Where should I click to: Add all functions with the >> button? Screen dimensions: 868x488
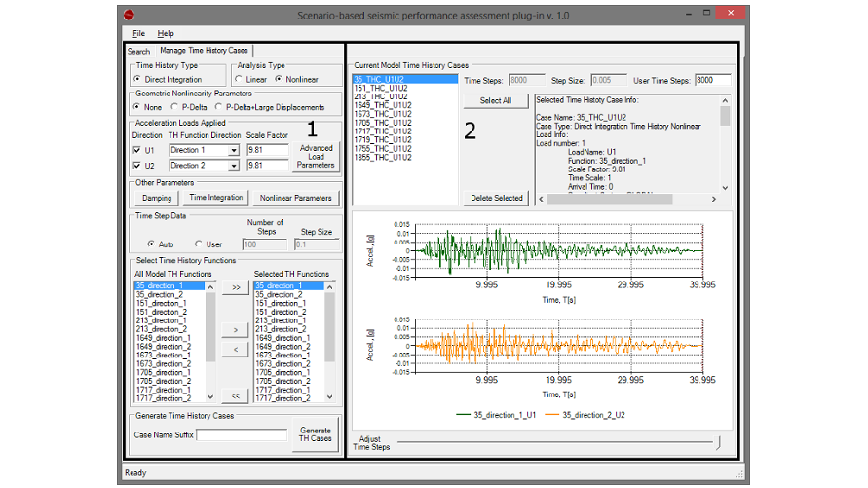tap(236, 287)
